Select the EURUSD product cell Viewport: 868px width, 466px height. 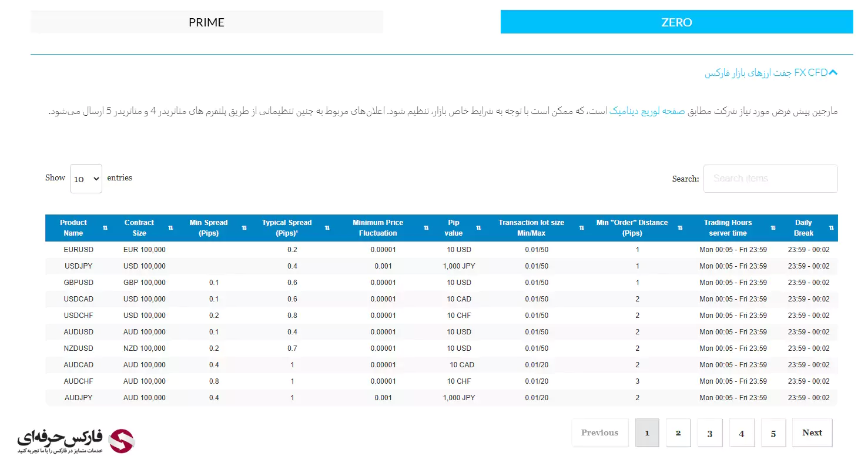79,250
